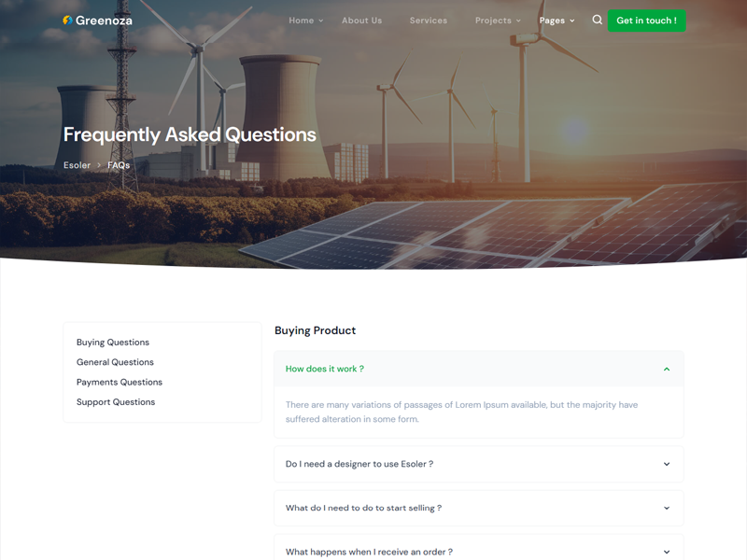Image resolution: width=747 pixels, height=560 pixels.
Task: Collapse the 'How does it work ?' chevron
Action: [x=667, y=370]
